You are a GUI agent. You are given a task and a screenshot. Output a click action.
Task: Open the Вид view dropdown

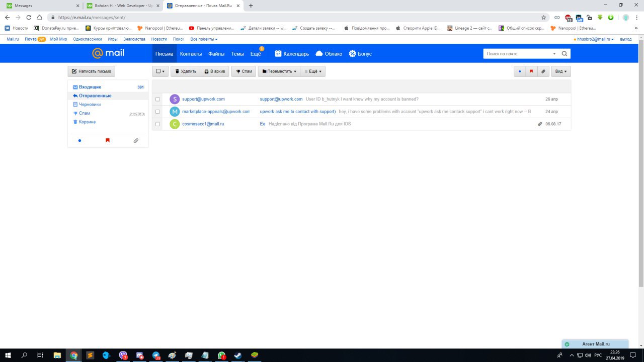[x=561, y=71]
